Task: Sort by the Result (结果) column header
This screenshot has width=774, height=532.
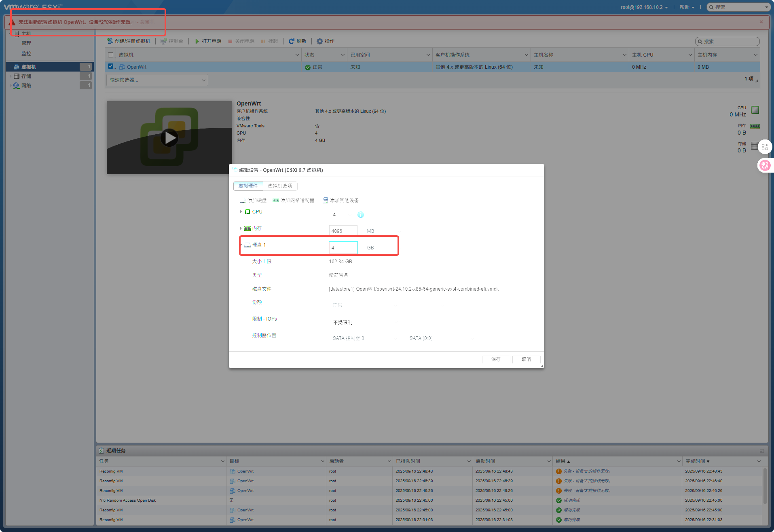Action: [x=560, y=461]
